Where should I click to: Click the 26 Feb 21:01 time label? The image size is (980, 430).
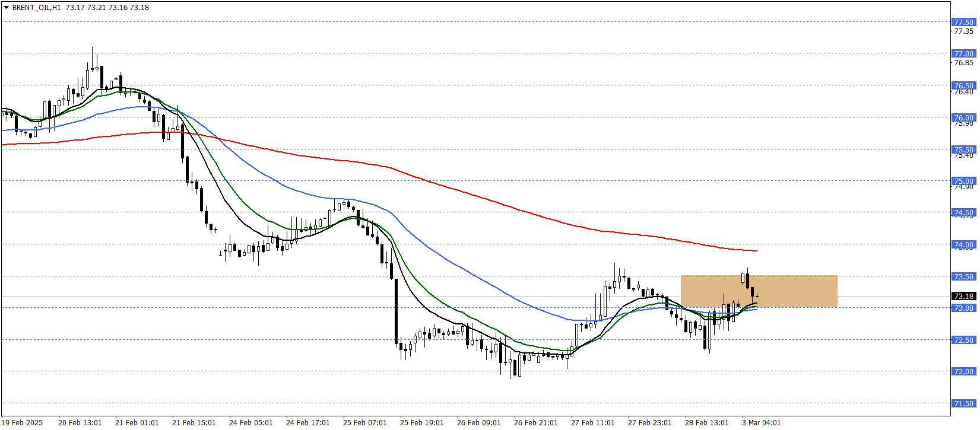(536, 423)
